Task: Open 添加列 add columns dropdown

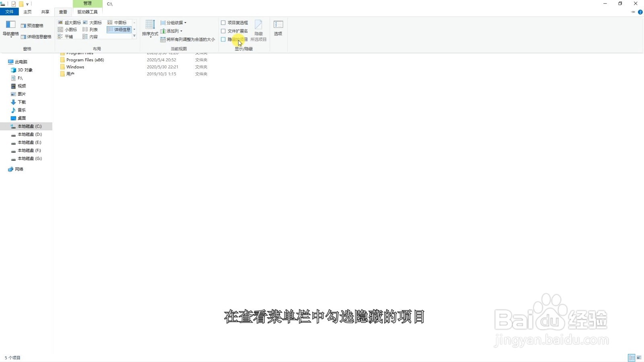Action: click(x=171, y=31)
